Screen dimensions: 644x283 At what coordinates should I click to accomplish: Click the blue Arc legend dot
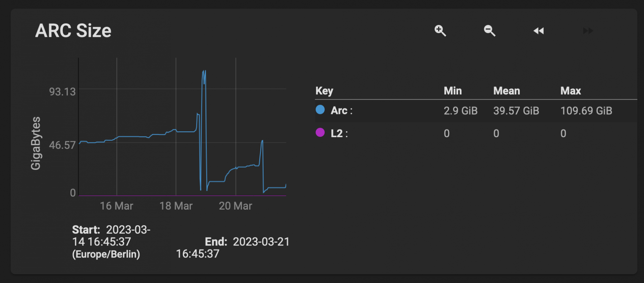[x=320, y=110]
